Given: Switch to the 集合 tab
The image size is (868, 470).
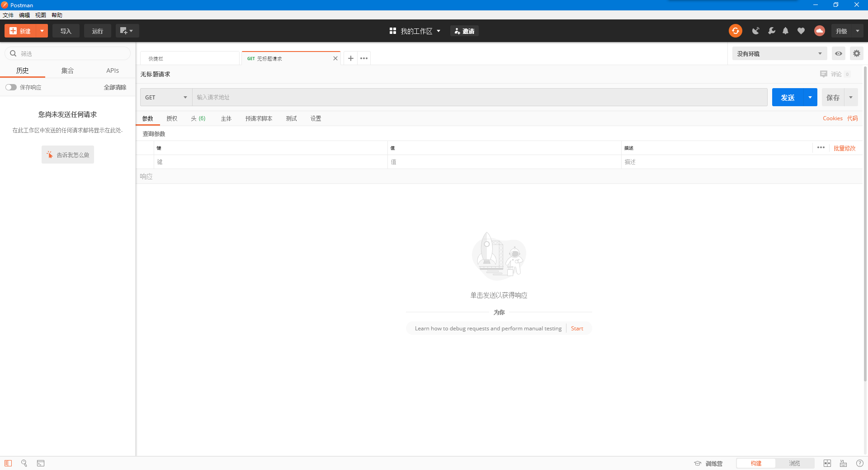Looking at the screenshot, I should click(68, 70).
